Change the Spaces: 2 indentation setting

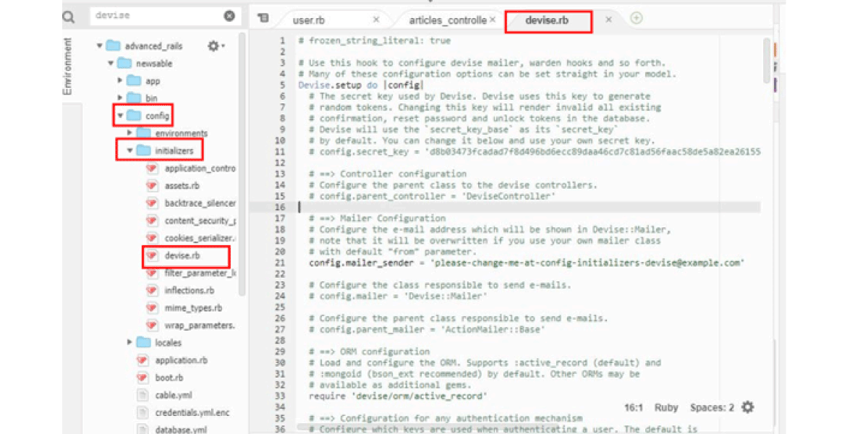point(712,407)
